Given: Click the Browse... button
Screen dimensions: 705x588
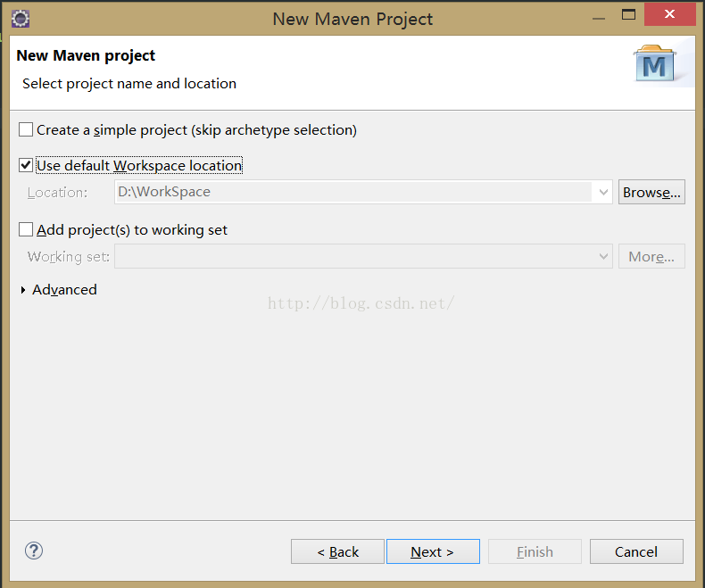Looking at the screenshot, I should point(651,192).
